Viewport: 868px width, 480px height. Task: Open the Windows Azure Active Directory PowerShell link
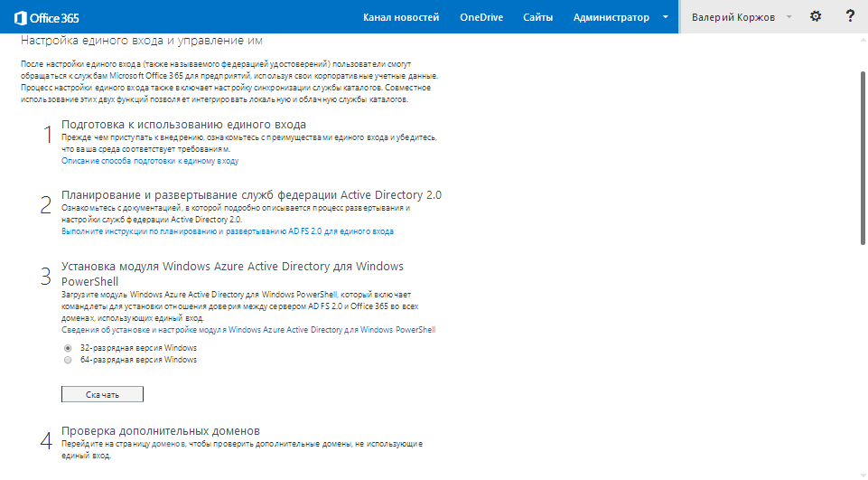coord(331,330)
